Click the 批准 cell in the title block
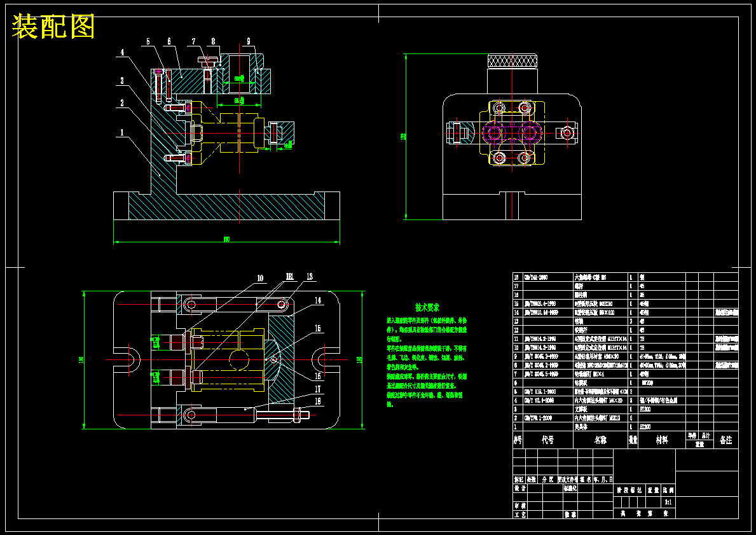The width and height of the screenshot is (756, 535). point(570,515)
